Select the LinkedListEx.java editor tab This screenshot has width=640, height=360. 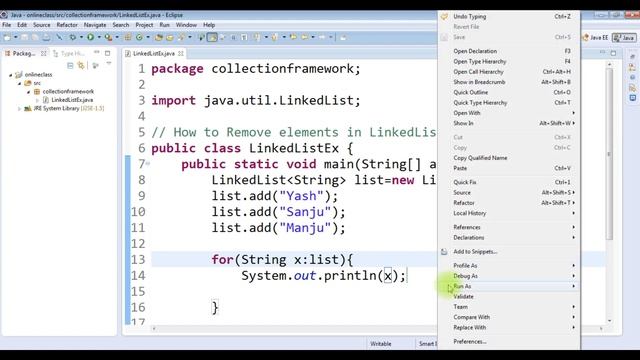tap(153, 53)
